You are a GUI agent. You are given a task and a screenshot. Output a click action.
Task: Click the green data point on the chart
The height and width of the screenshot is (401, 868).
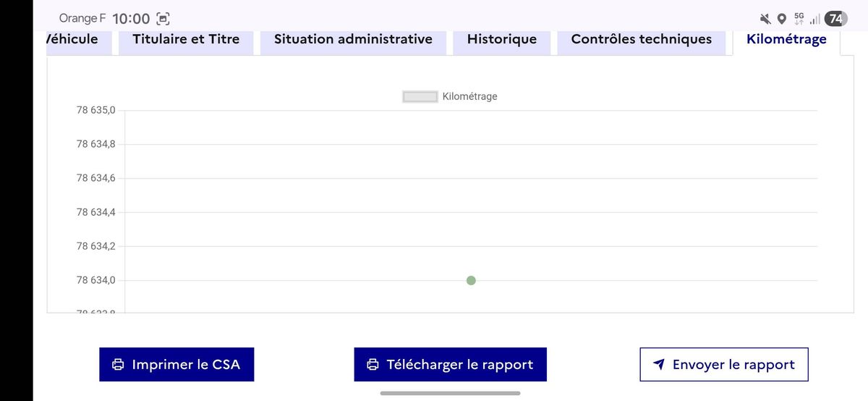(471, 280)
